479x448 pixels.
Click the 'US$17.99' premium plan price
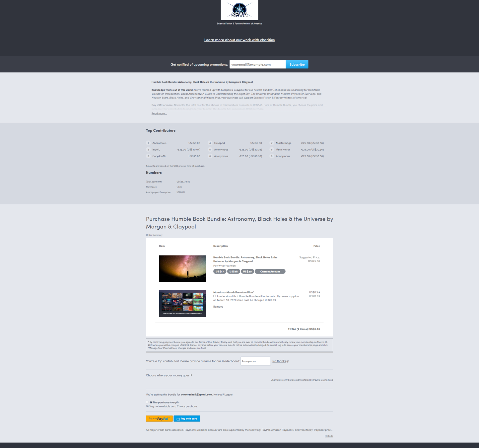314,292
